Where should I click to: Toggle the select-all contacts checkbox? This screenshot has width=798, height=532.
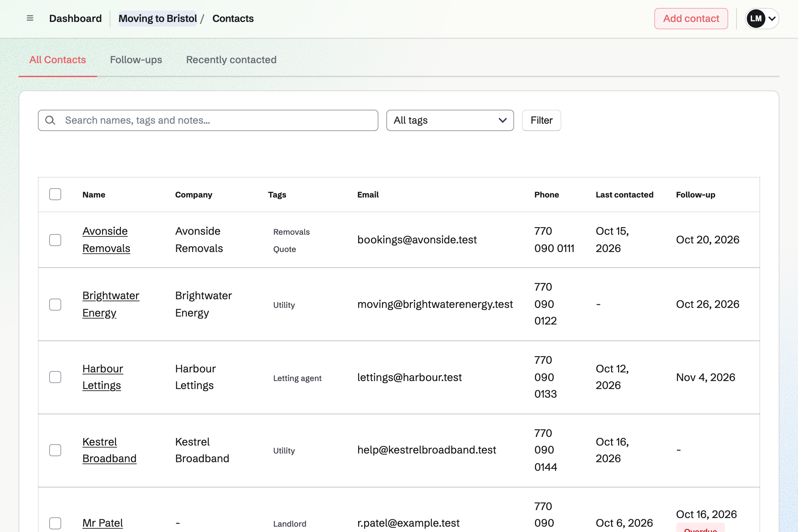(55, 195)
